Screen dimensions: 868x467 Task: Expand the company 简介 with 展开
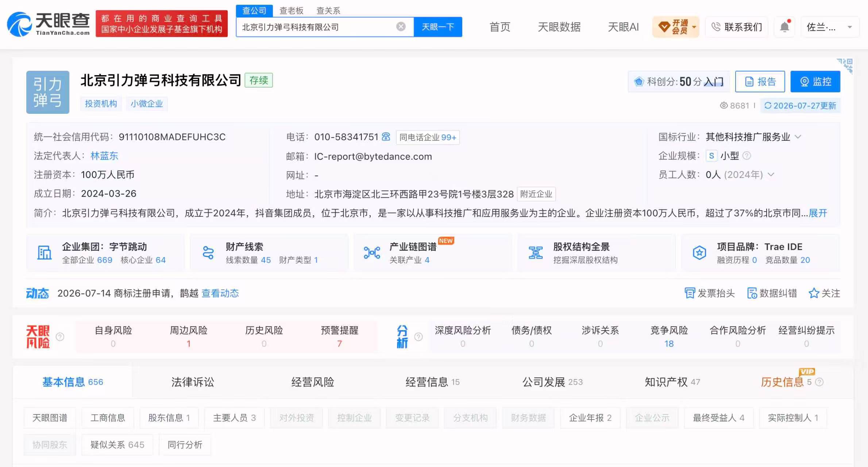[x=818, y=213]
